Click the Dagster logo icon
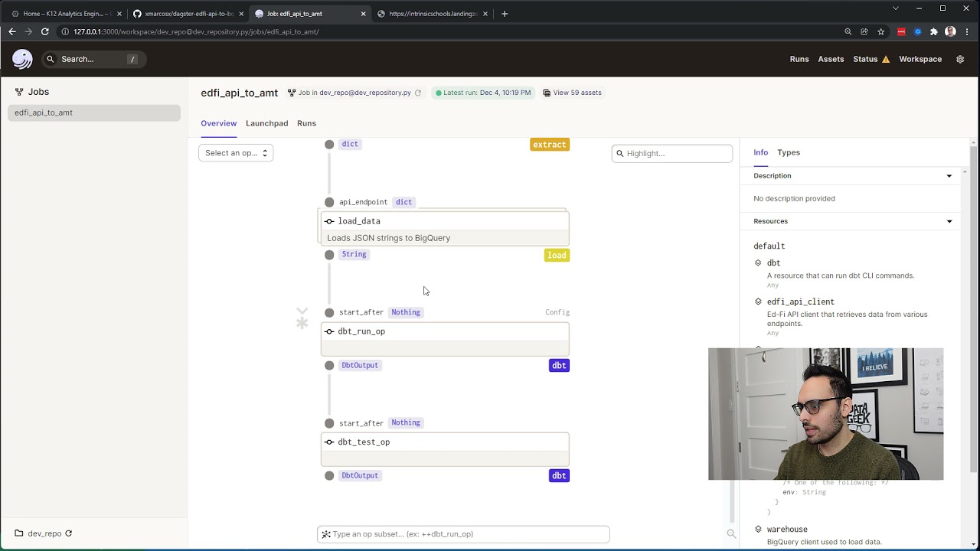The image size is (980, 551). [x=22, y=59]
